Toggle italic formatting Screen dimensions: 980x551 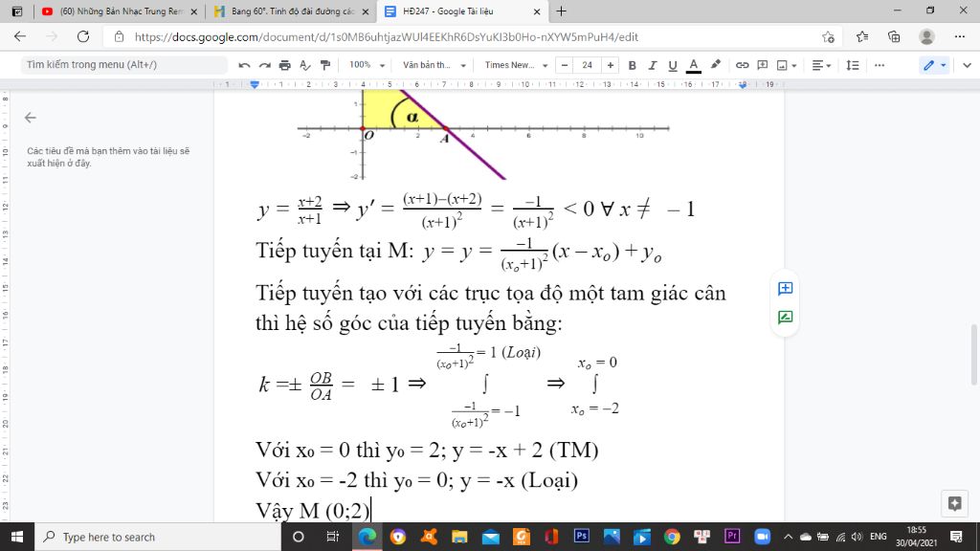pos(653,65)
